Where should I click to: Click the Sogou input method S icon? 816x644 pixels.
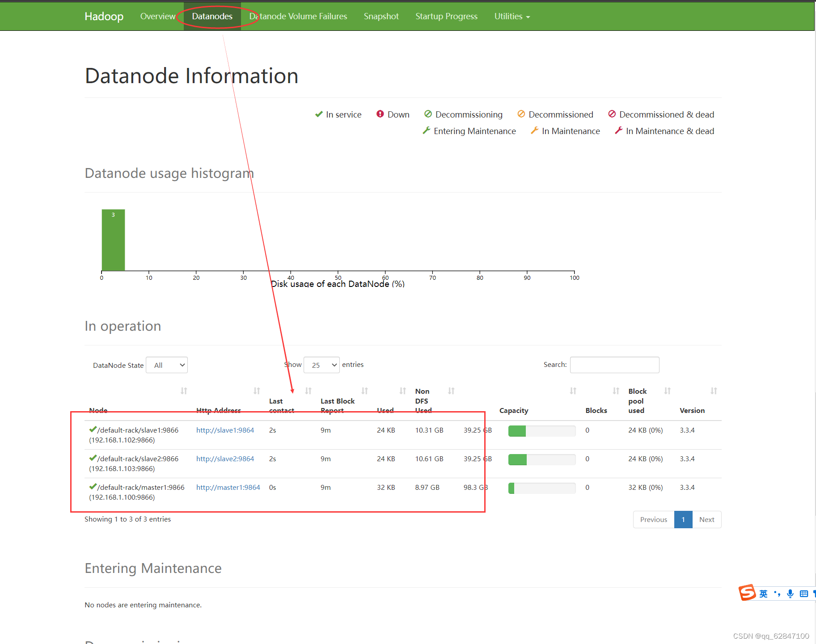747,593
